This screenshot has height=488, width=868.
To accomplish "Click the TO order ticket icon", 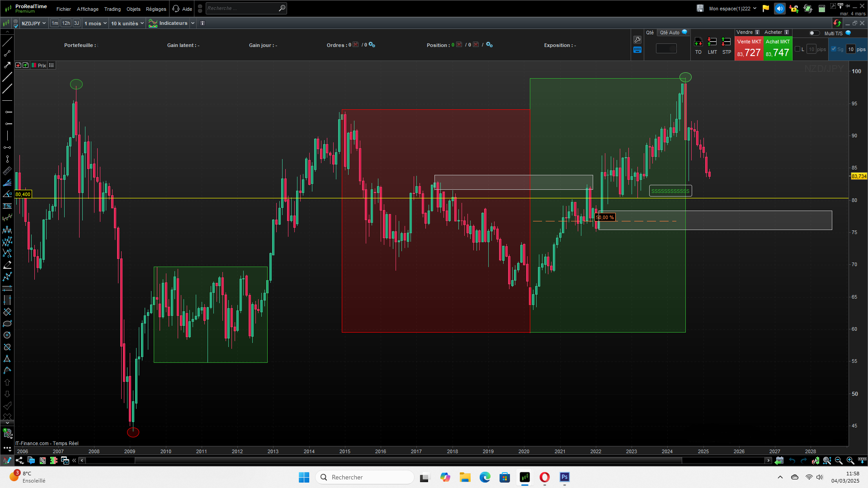I will point(698,42).
